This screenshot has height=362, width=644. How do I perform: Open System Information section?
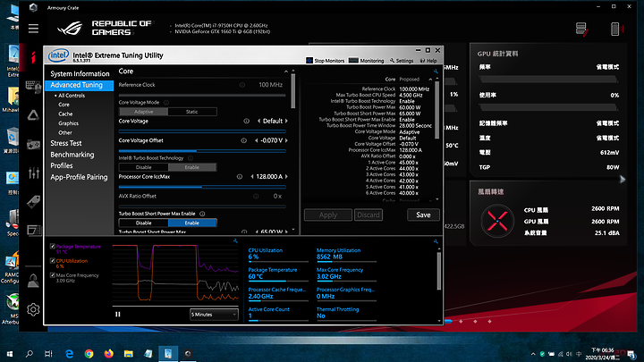(80, 74)
